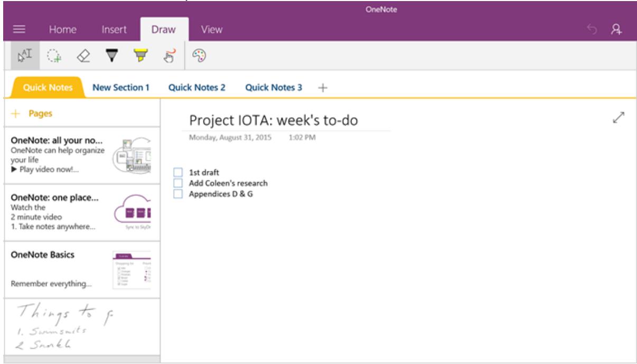Open the handwritten 'Things to' page
This screenshot has height=364, width=637.
(x=82, y=327)
